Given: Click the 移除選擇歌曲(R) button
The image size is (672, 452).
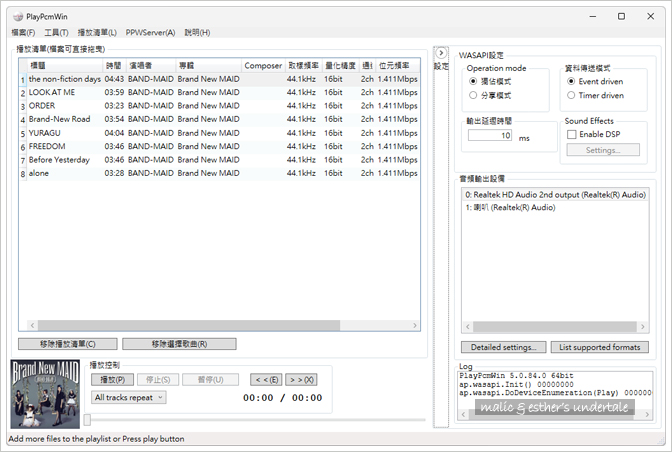Looking at the screenshot, I should [x=179, y=344].
